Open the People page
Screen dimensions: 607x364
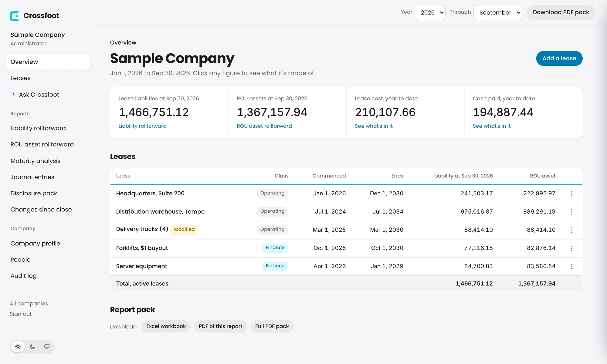click(x=20, y=259)
